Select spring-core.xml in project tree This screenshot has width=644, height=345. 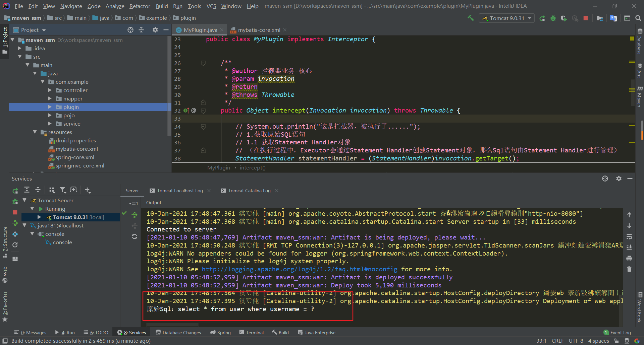(x=75, y=157)
